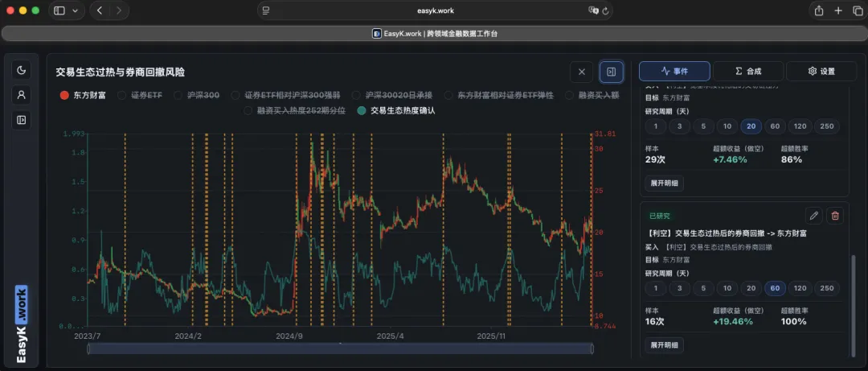The height and width of the screenshot is (371, 868).
Task: Click the 100% win rate value
Action: click(x=794, y=322)
